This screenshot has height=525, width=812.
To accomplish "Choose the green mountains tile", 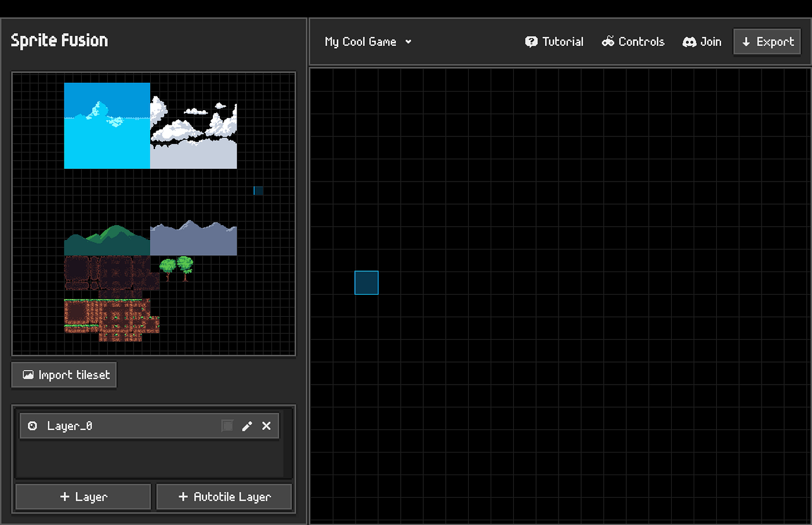I will (107, 240).
